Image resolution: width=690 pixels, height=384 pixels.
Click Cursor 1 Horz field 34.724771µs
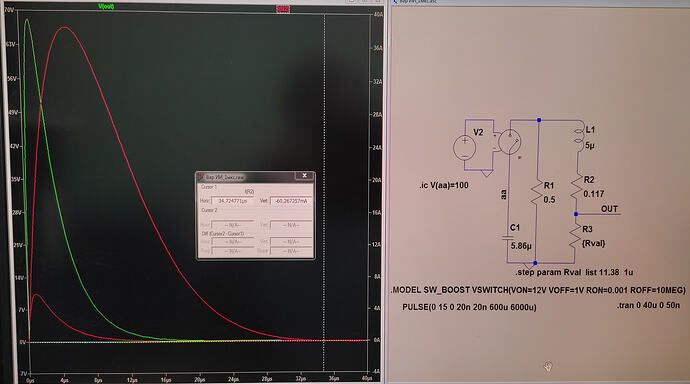click(x=232, y=201)
